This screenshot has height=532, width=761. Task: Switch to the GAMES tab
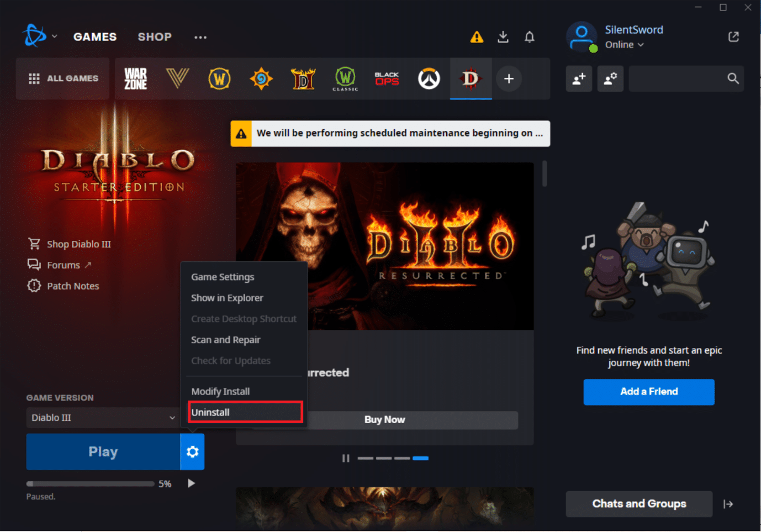95,37
